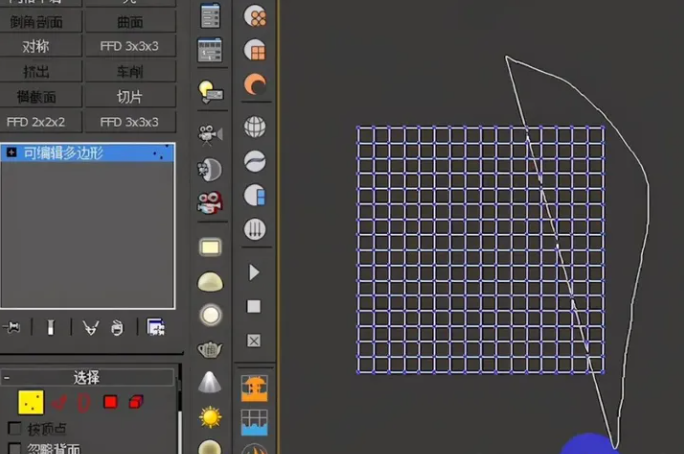Select Edge sub-object level icon

[59, 402]
